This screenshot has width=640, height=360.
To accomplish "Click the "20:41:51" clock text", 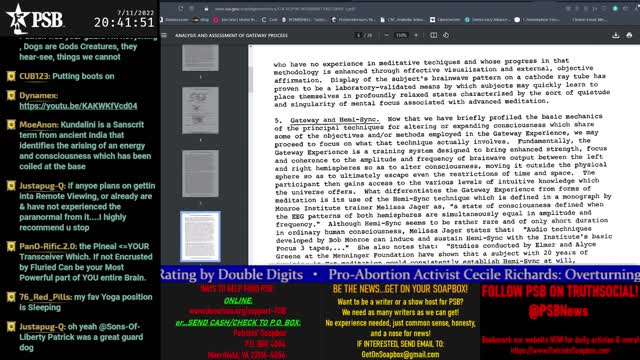I will pyautogui.click(x=124, y=22).
